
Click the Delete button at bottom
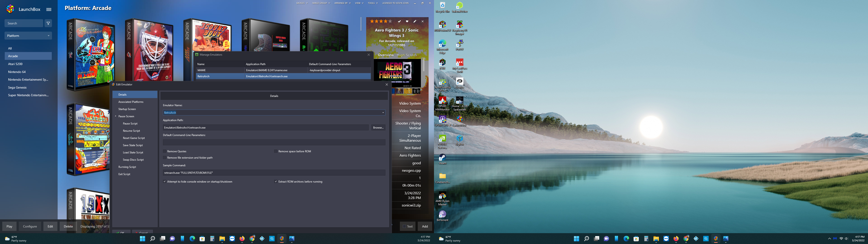(68, 226)
